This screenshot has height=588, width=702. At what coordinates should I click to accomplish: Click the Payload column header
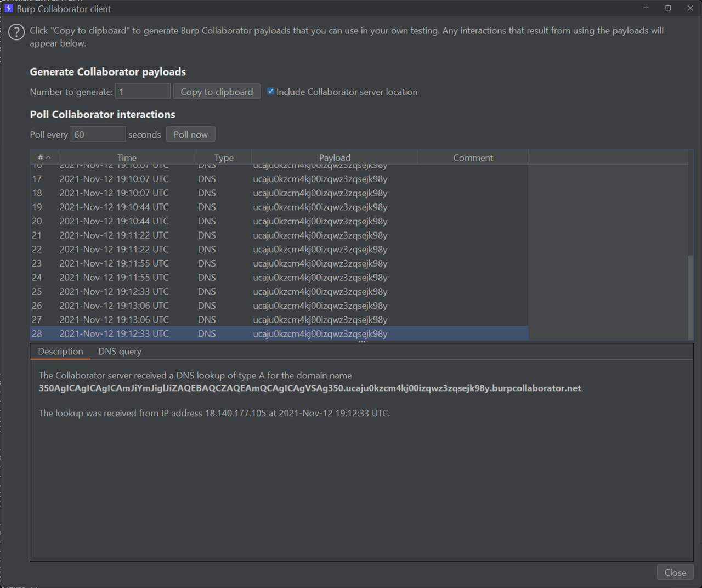(335, 157)
